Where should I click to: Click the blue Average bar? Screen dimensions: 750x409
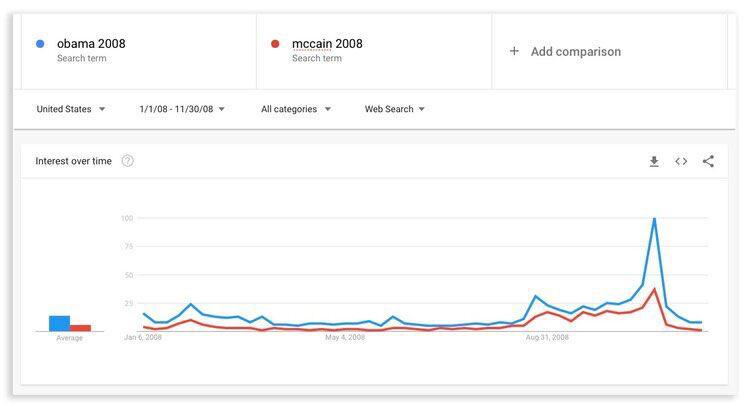[x=59, y=323]
